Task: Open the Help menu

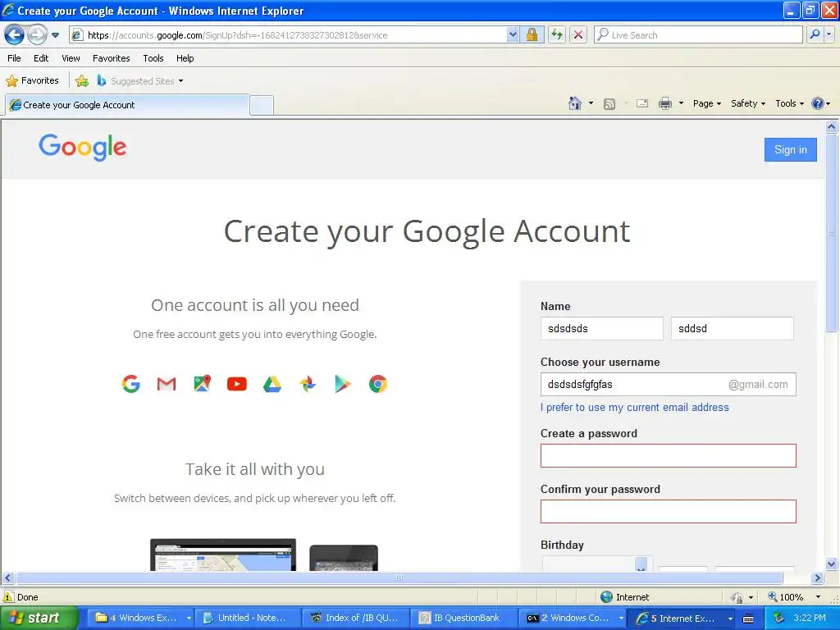Action: pyautogui.click(x=185, y=58)
